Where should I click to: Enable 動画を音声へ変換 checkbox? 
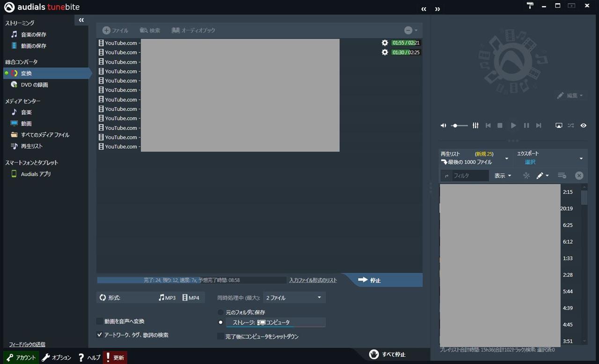pyautogui.click(x=99, y=321)
